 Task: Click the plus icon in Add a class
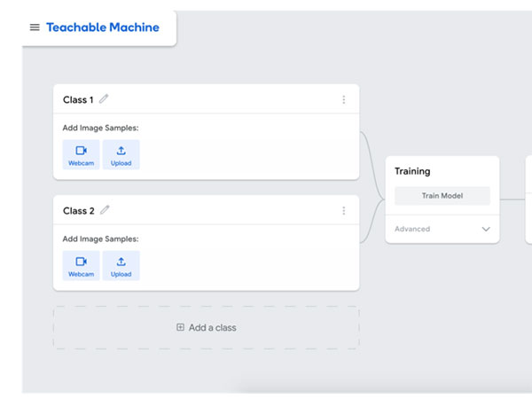pos(180,327)
